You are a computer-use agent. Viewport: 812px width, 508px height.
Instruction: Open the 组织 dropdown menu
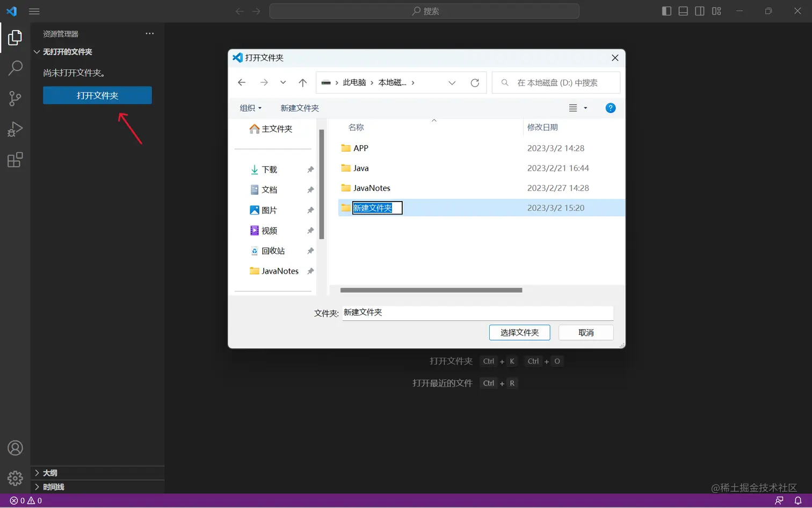[x=251, y=108]
